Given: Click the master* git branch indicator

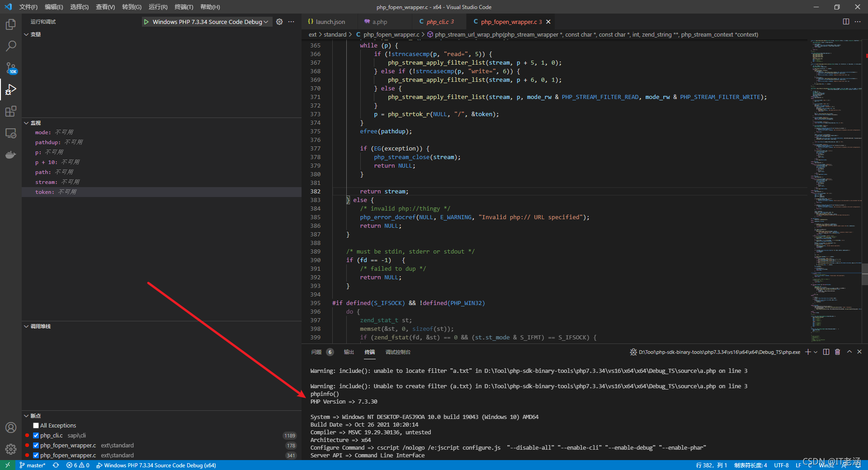Looking at the screenshot, I should [33, 465].
